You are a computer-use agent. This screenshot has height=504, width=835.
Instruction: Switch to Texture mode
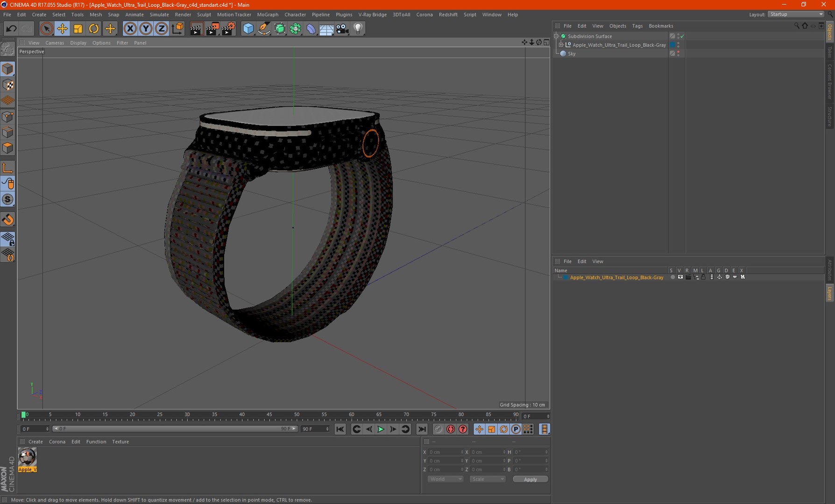pyautogui.click(x=8, y=85)
